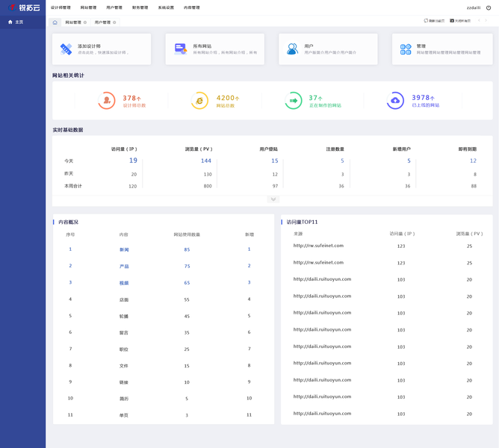Open the 添加设计师 card title
Screen dimensions: 499x448
[89, 46]
